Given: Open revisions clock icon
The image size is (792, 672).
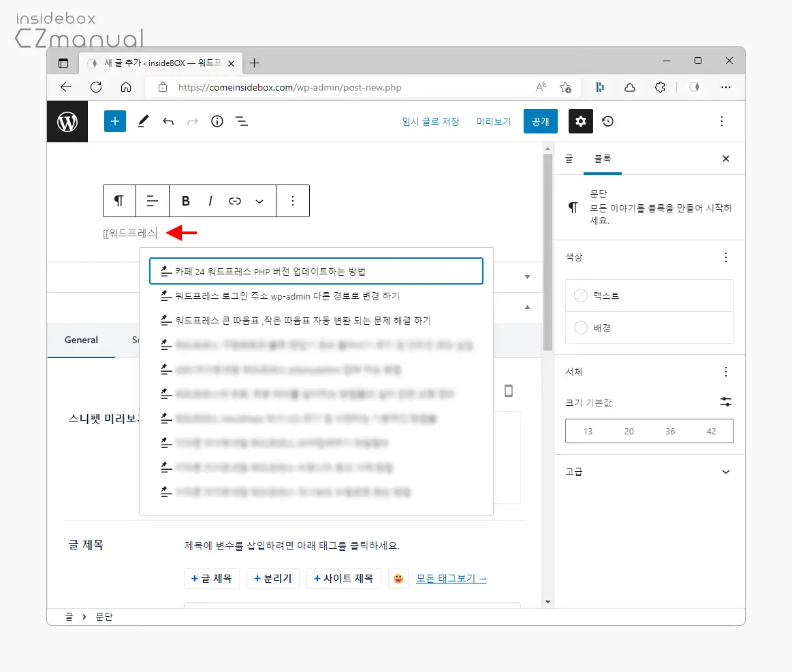Looking at the screenshot, I should coord(607,121).
